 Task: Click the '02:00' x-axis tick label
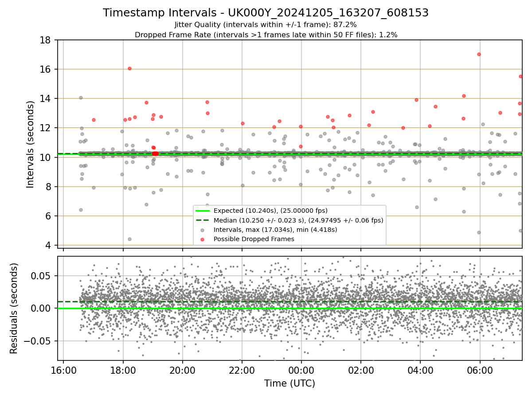[360, 370]
